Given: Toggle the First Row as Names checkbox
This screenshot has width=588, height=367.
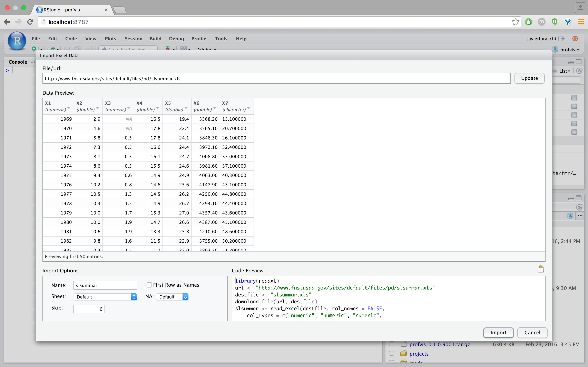Looking at the screenshot, I should point(149,285).
